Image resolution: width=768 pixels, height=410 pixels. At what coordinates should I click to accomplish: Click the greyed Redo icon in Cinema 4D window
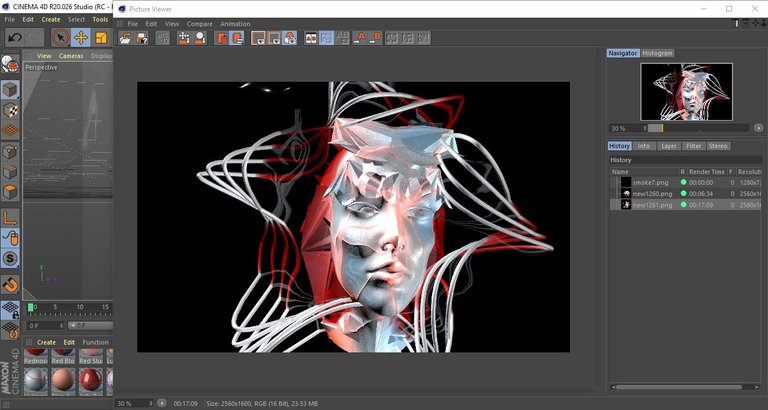(x=34, y=37)
